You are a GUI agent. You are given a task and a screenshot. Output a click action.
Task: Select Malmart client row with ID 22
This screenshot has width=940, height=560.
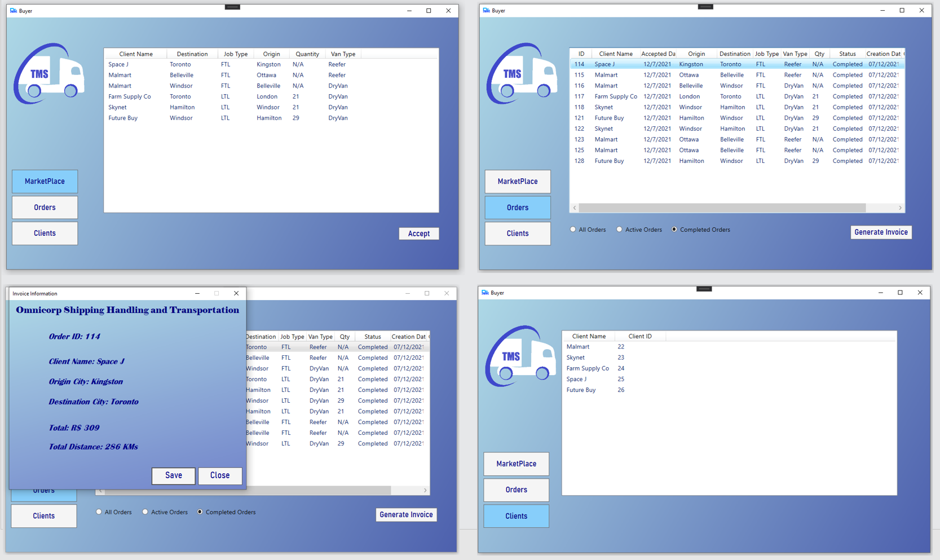(x=729, y=347)
